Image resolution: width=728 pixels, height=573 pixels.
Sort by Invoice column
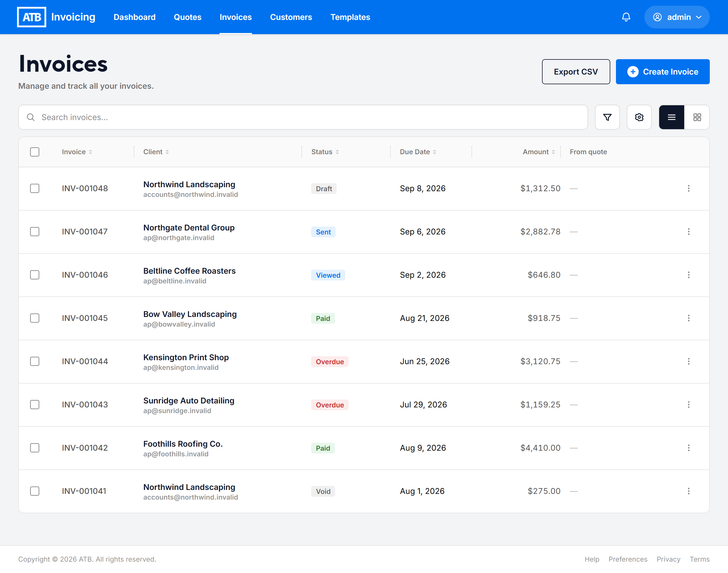click(77, 152)
